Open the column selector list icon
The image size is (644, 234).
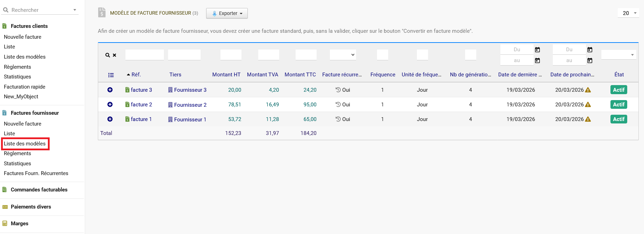point(111,75)
